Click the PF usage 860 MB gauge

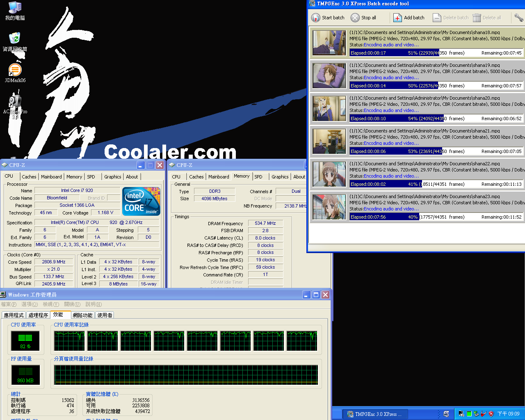pos(25,374)
